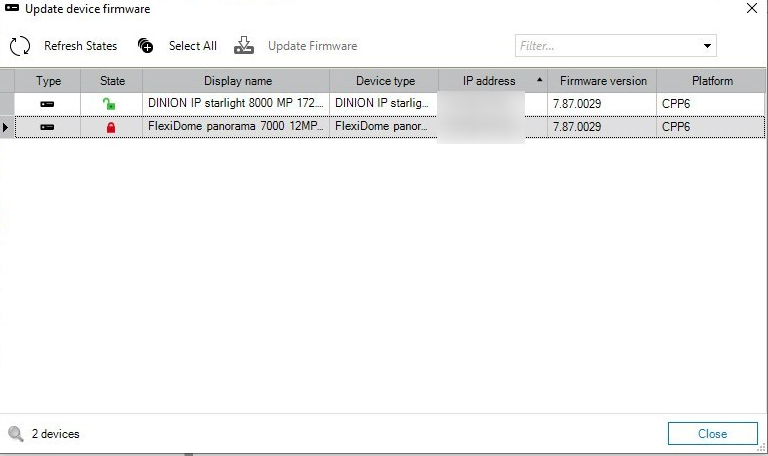The width and height of the screenshot is (768, 456).
Task: Click the CPP6 platform cell in DINION row
Action: coord(710,103)
